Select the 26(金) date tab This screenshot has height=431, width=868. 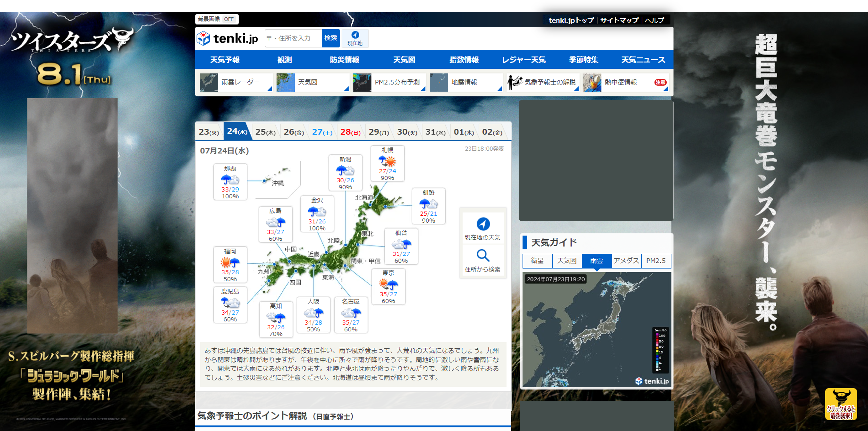(x=294, y=132)
